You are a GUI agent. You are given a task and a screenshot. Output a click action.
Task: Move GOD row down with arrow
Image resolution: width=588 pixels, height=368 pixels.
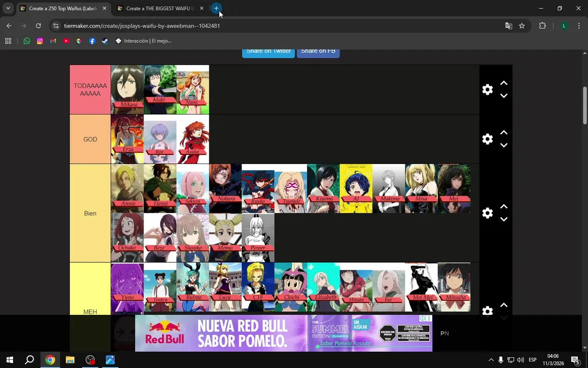point(504,145)
